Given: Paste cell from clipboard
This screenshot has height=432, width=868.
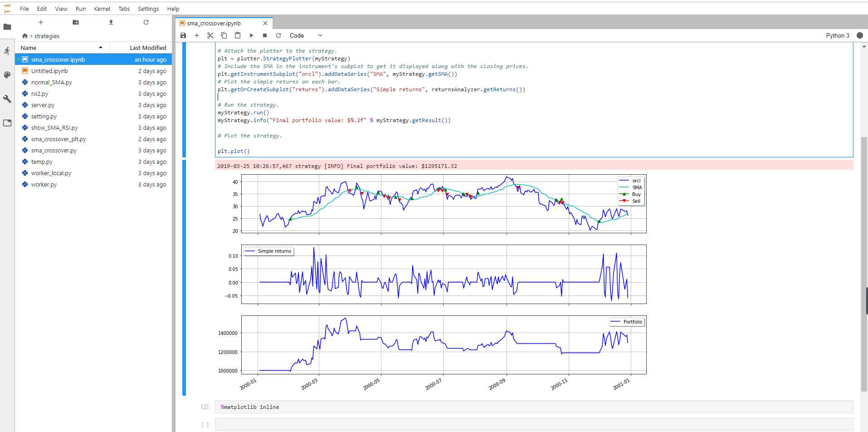Looking at the screenshot, I should pyautogui.click(x=238, y=35).
